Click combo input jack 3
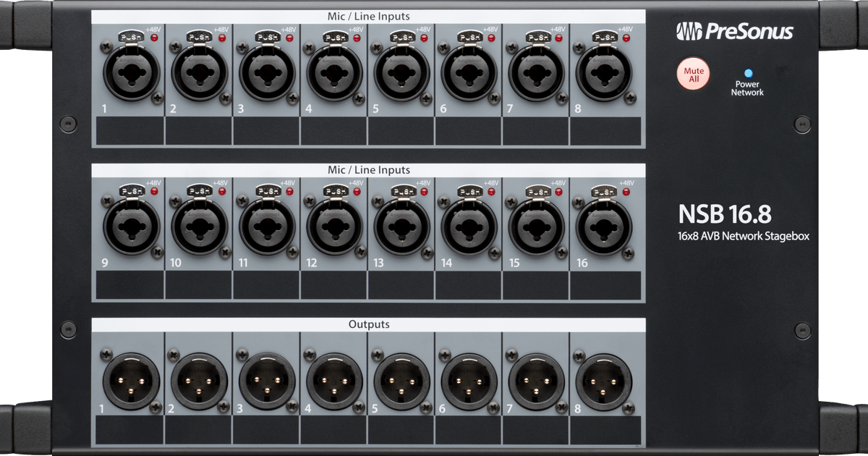 coord(267,74)
